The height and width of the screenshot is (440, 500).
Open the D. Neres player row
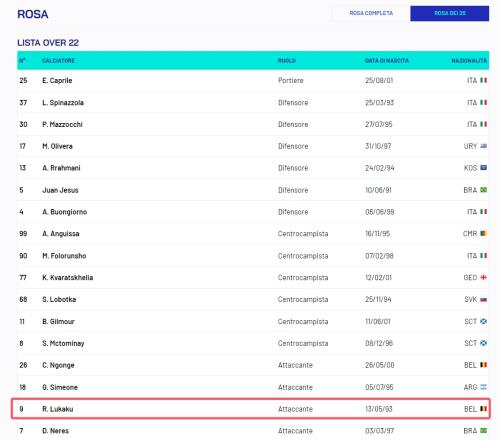coord(253,431)
